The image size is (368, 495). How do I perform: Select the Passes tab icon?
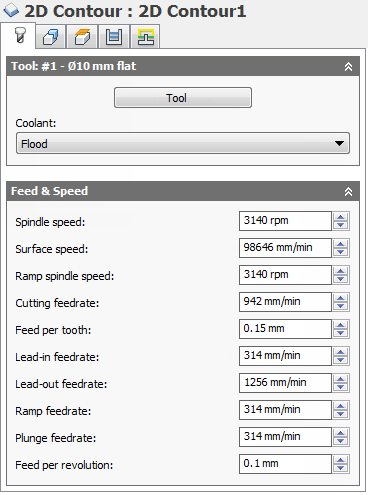tap(114, 37)
